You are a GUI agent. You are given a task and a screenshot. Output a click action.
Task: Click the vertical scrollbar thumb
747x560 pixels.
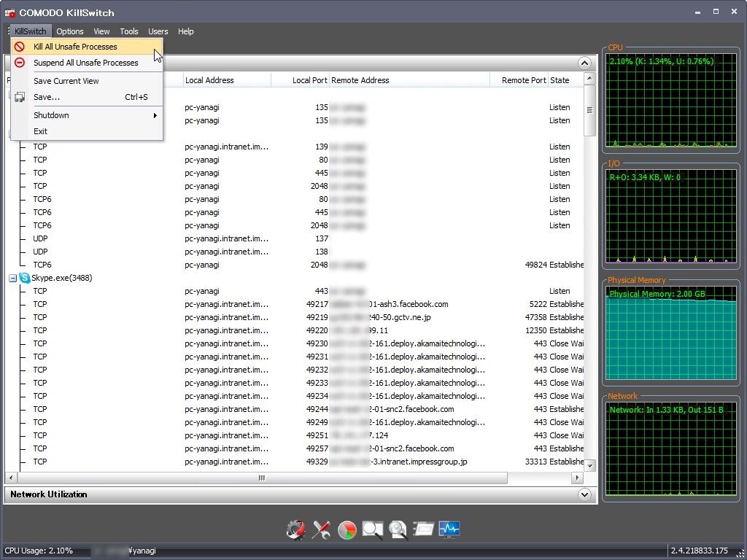pos(589,110)
